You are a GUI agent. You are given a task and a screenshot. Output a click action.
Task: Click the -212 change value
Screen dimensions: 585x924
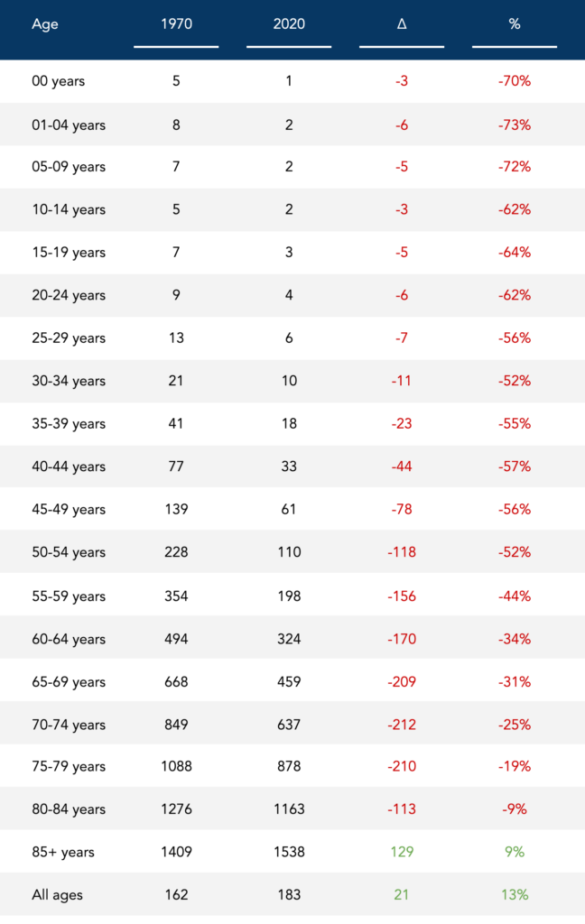tap(402, 725)
